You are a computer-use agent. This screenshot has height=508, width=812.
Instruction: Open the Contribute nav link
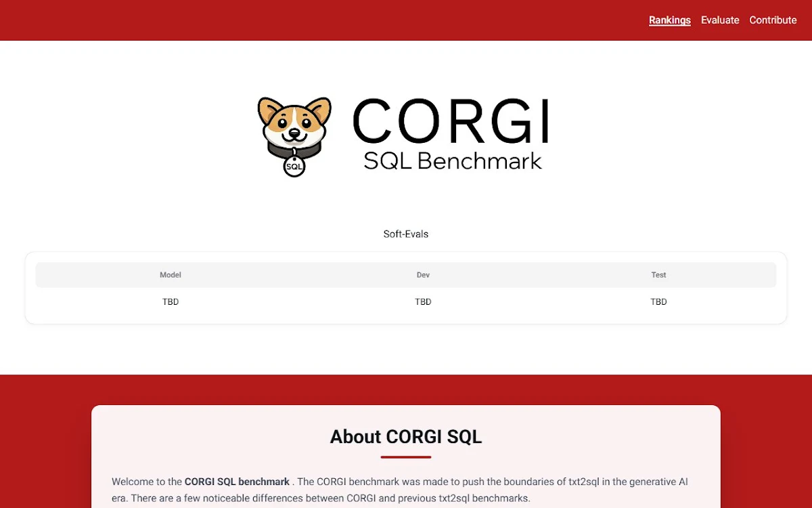pos(773,20)
